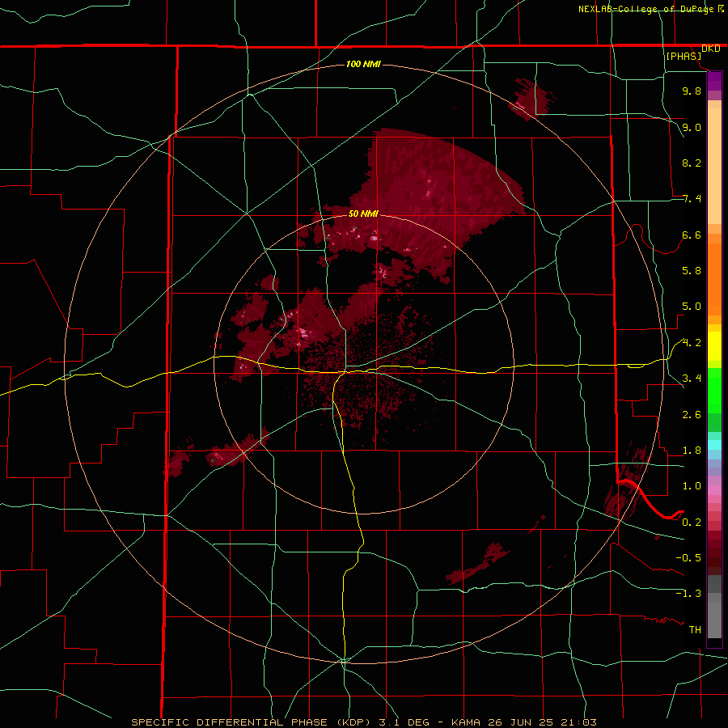Click the 1.0 value on the scale

692,486
